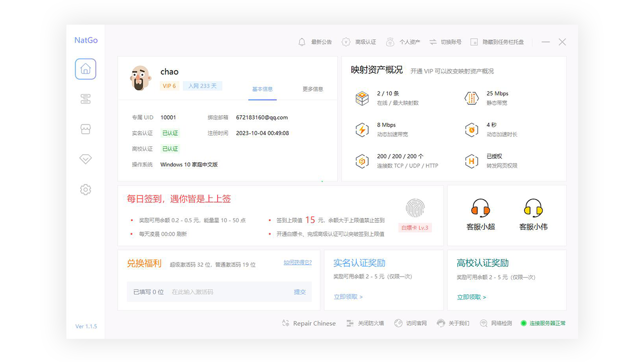Open 最新公告 announcements bell
644x362 pixels.
[x=315, y=42]
